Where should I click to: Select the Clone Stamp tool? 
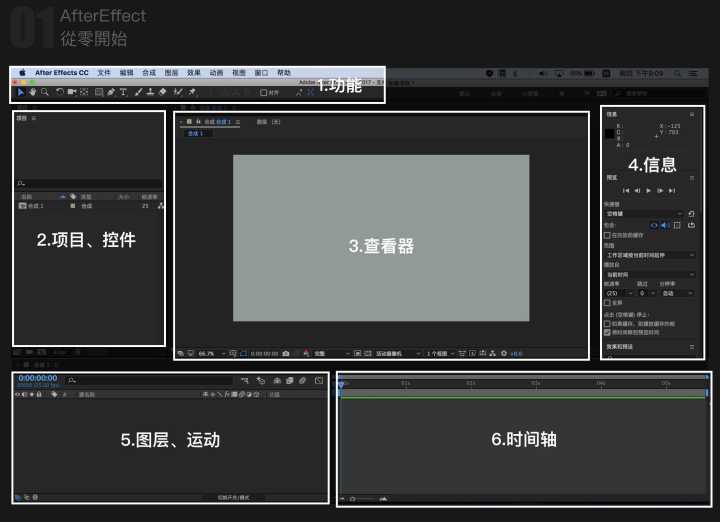(150, 92)
